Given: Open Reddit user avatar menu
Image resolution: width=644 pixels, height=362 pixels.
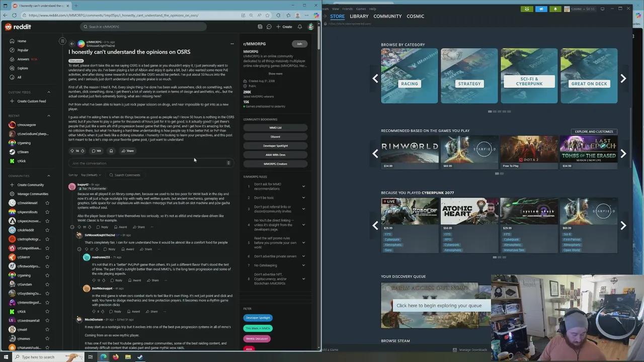Looking at the screenshot, I should point(311,27).
